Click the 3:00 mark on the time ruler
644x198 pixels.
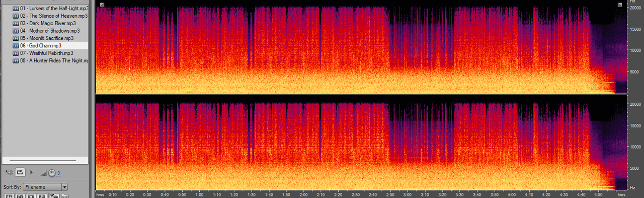click(408, 194)
